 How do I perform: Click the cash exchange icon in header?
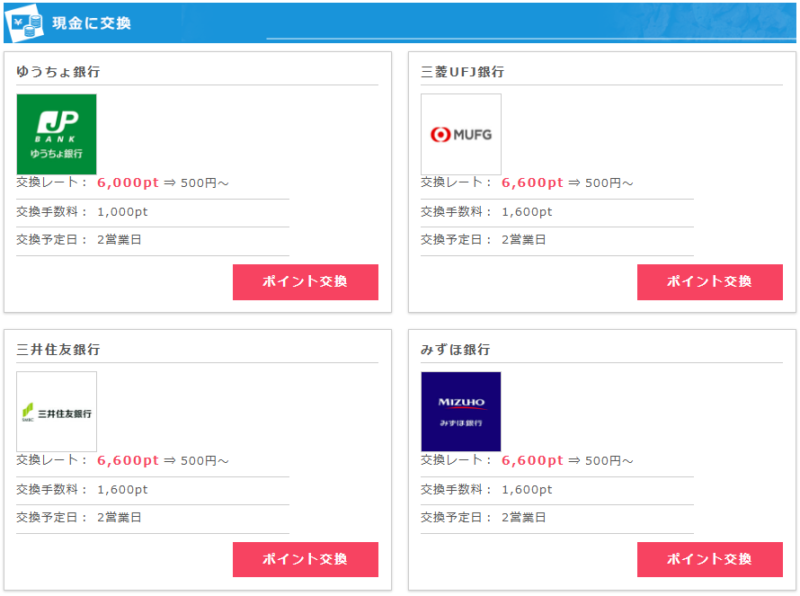[24, 23]
